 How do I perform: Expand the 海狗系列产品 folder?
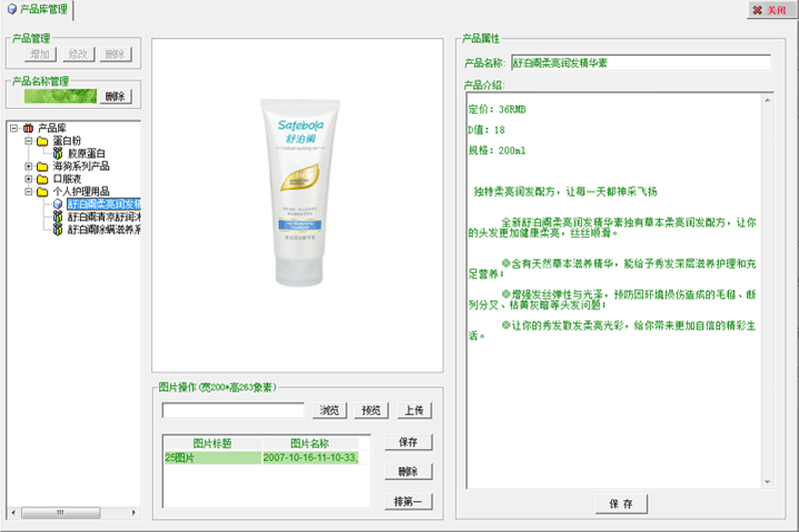pos(29,166)
